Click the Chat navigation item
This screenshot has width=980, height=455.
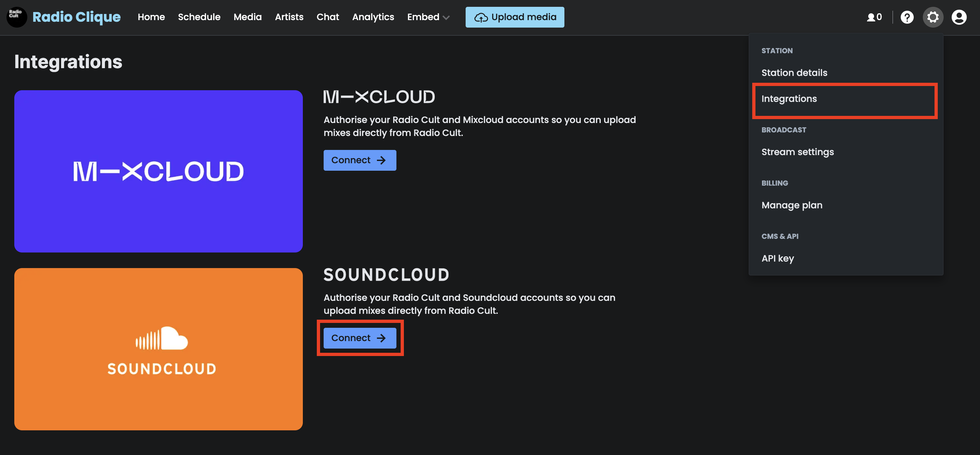(x=328, y=17)
